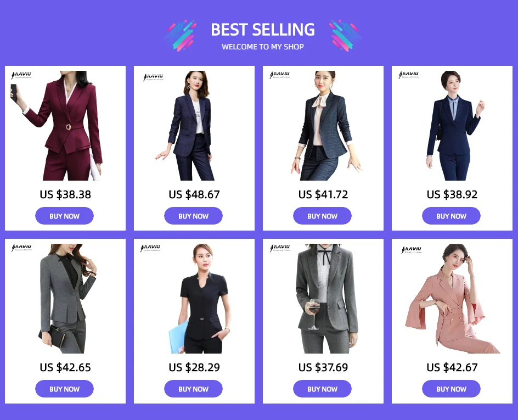The height and width of the screenshot is (420, 518).
Task: Click the RAVIU logo on burgundy suit card
Action: [21, 75]
